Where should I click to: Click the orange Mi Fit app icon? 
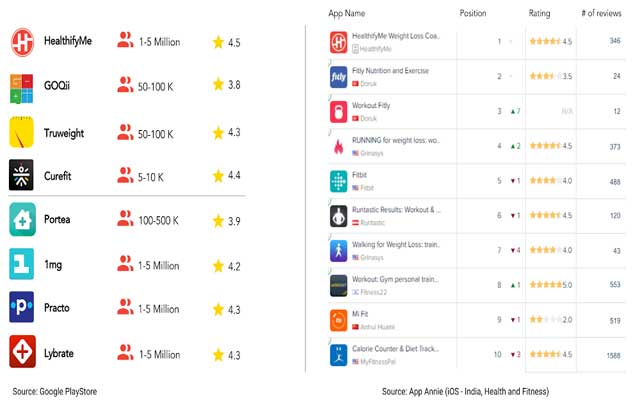pos(339,320)
